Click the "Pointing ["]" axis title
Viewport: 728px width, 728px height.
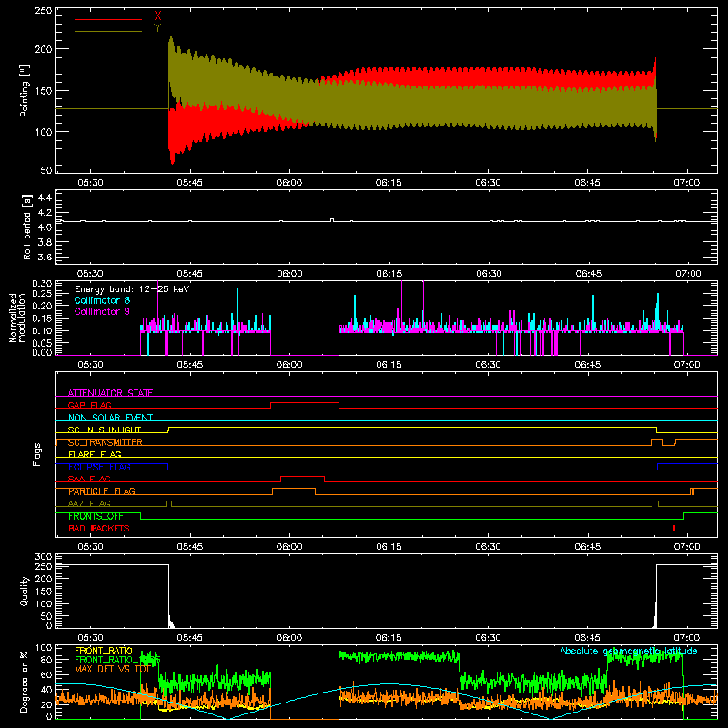25,90
